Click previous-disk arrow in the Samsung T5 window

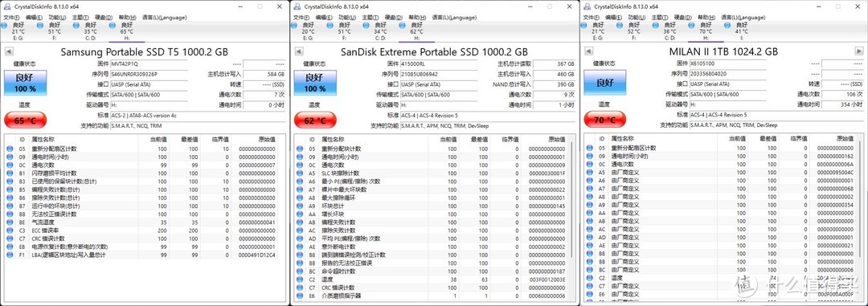8,51
